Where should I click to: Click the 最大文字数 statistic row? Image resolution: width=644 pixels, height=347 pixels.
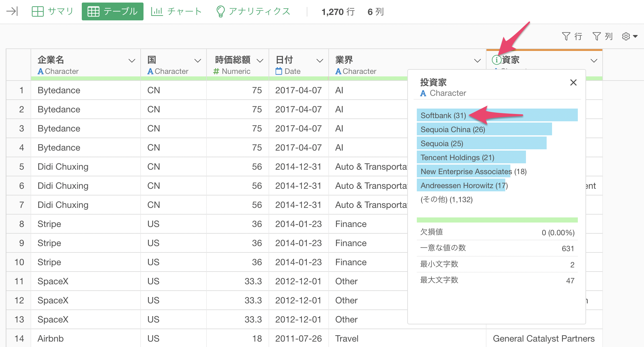497,280
